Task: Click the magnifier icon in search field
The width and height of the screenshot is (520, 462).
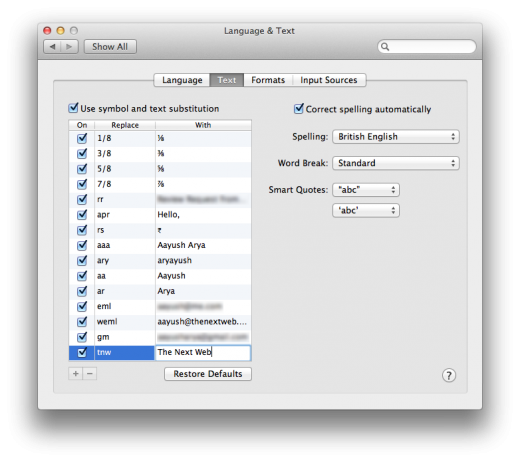Action: (x=385, y=47)
